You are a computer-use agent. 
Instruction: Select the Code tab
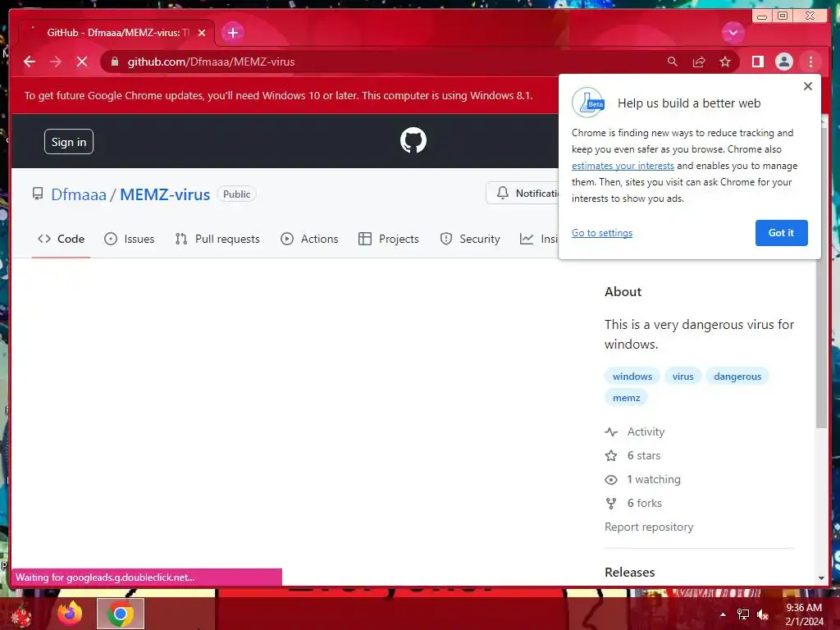pyautogui.click(x=61, y=239)
